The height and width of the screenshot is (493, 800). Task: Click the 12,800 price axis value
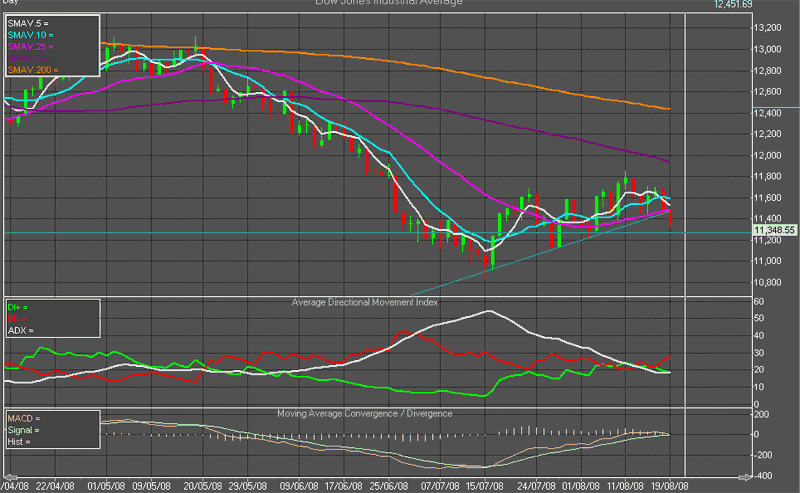[767, 71]
